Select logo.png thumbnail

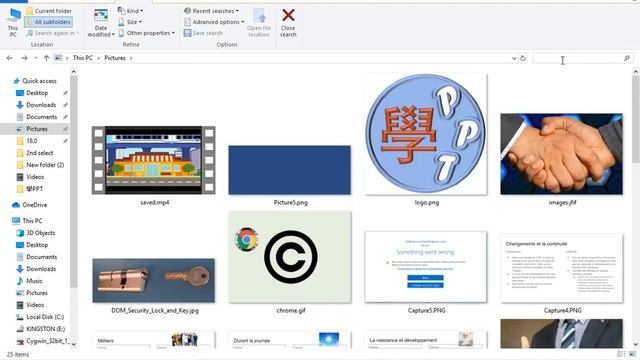(426, 134)
